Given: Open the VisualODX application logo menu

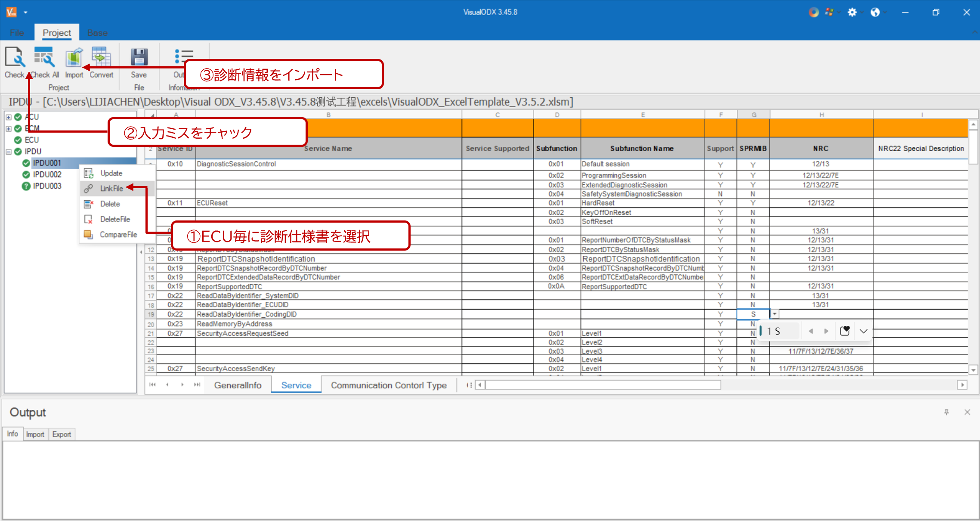Looking at the screenshot, I should 12,12.
